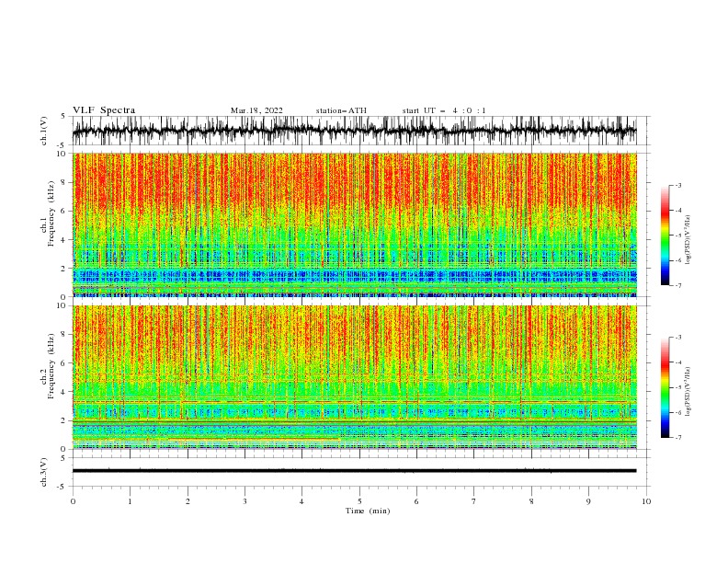Click the "VLF Spectra" title text
Screen dimensions: 728x563
click(x=104, y=110)
